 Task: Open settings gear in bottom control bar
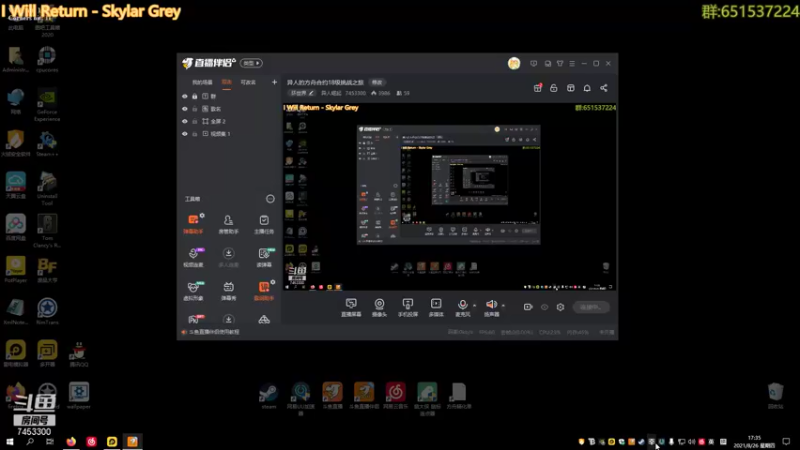(x=560, y=307)
